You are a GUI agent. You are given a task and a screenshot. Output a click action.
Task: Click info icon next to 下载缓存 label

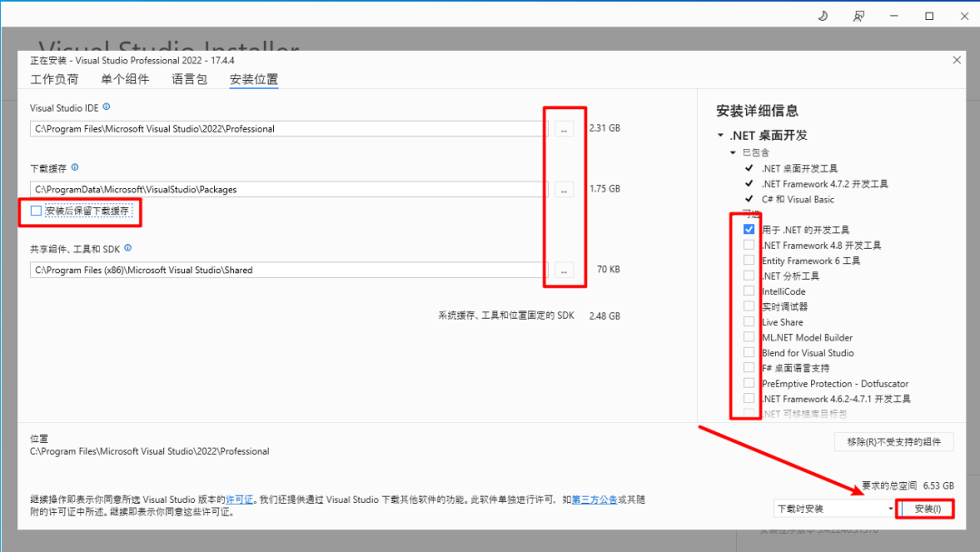75,168
